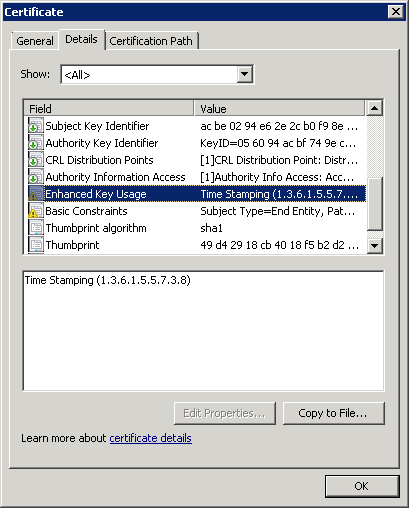Image resolution: width=409 pixels, height=508 pixels.
Task: Click the OK button
Action: [362, 486]
